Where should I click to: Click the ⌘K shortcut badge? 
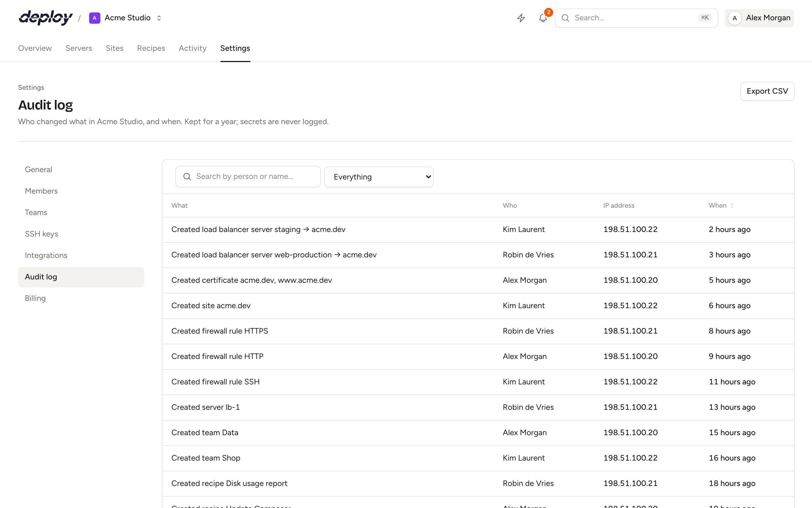[x=705, y=18]
